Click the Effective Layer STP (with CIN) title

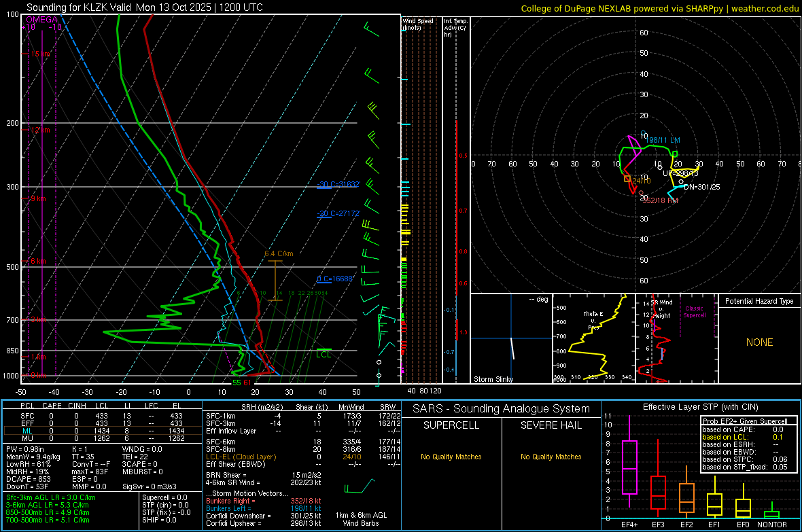pyautogui.click(x=700, y=407)
